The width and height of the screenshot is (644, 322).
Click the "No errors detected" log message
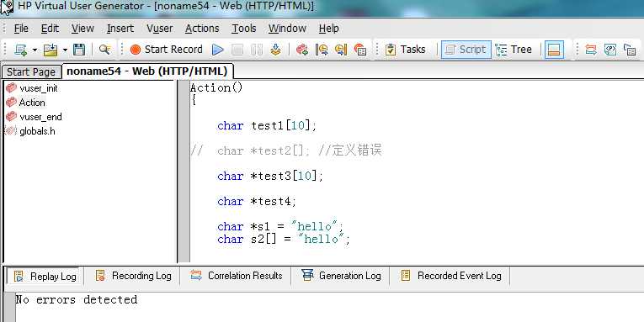coord(77,300)
